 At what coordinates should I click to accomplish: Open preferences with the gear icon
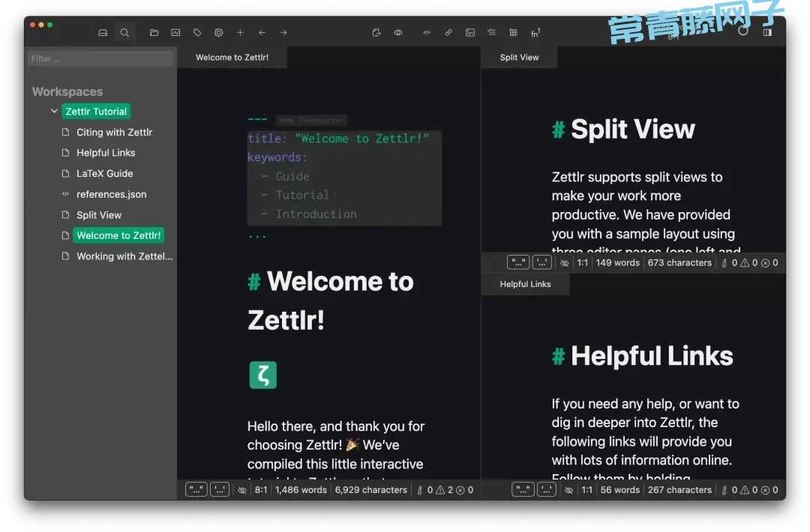[x=218, y=32]
